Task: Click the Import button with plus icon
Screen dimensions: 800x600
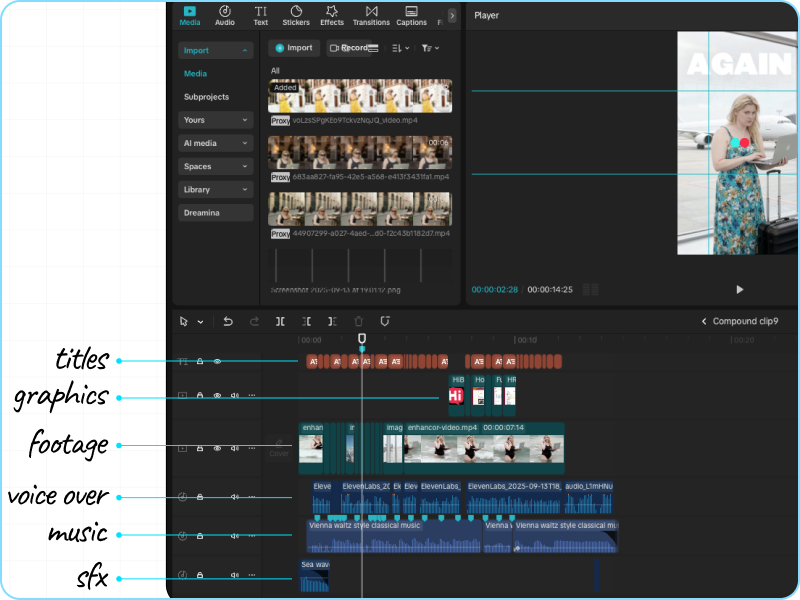Action: coord(293,48)
